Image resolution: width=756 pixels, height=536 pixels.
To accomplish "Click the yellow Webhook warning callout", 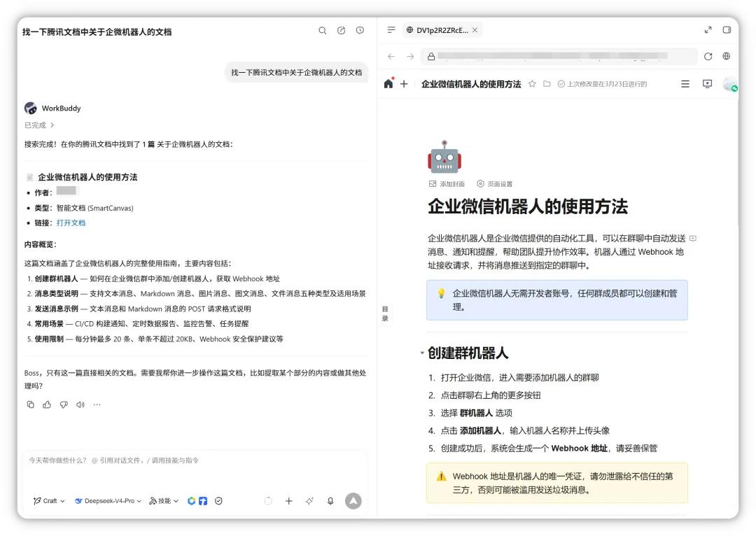I will (x=557, y=483).
